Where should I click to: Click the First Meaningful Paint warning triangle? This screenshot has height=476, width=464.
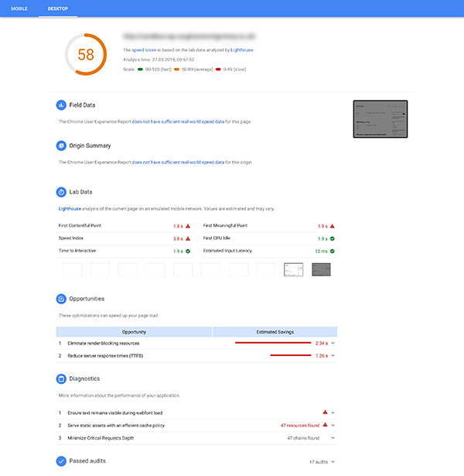coord(333,226)
